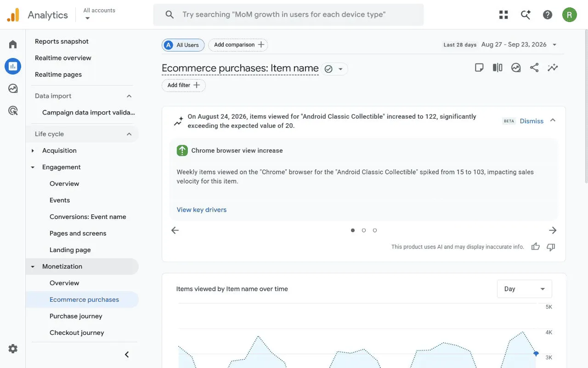Open the account avatar R

(570, 15)
